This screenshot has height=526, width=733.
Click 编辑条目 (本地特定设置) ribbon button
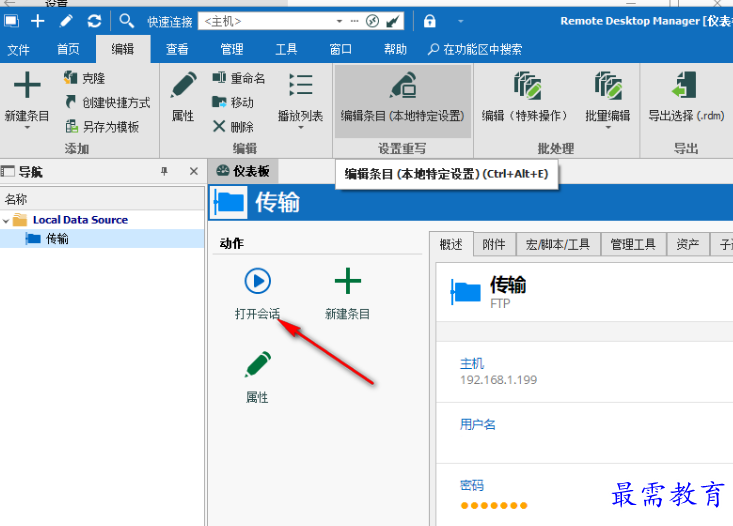402,101
